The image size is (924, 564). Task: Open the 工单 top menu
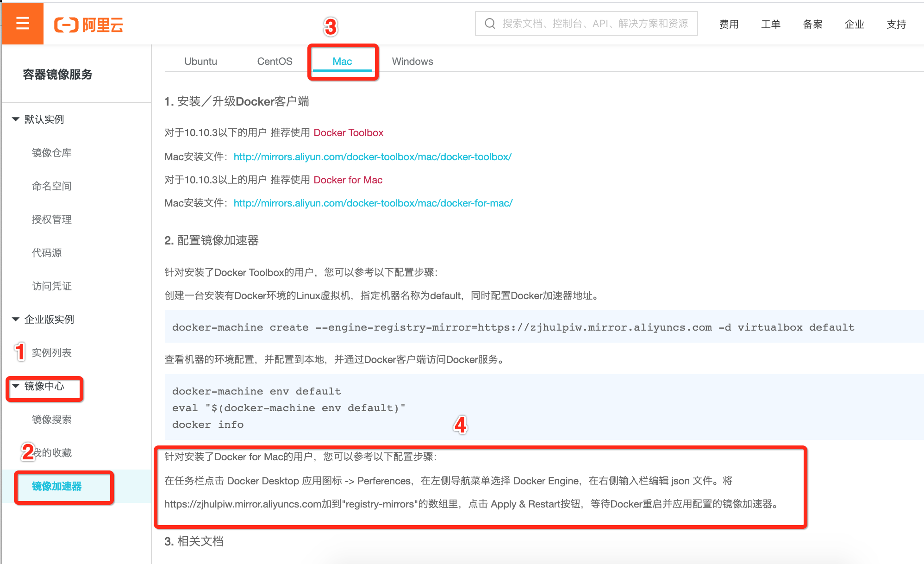coord(770,24)
